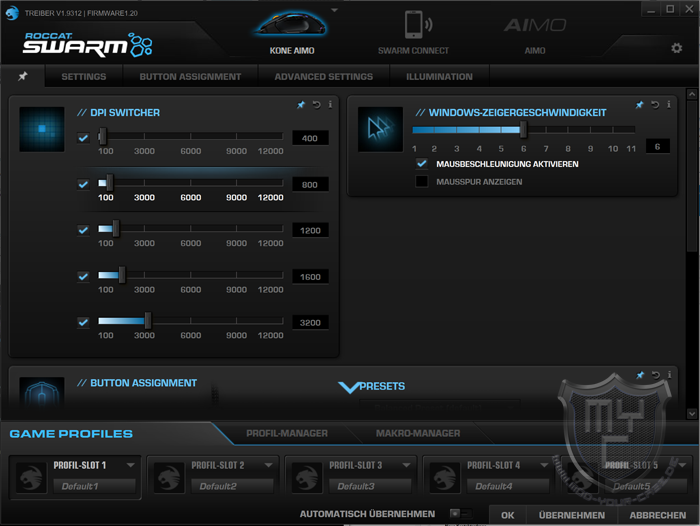Click the Abbrechen button
This screenshot has width=700, height=526.
pos(658,515)
